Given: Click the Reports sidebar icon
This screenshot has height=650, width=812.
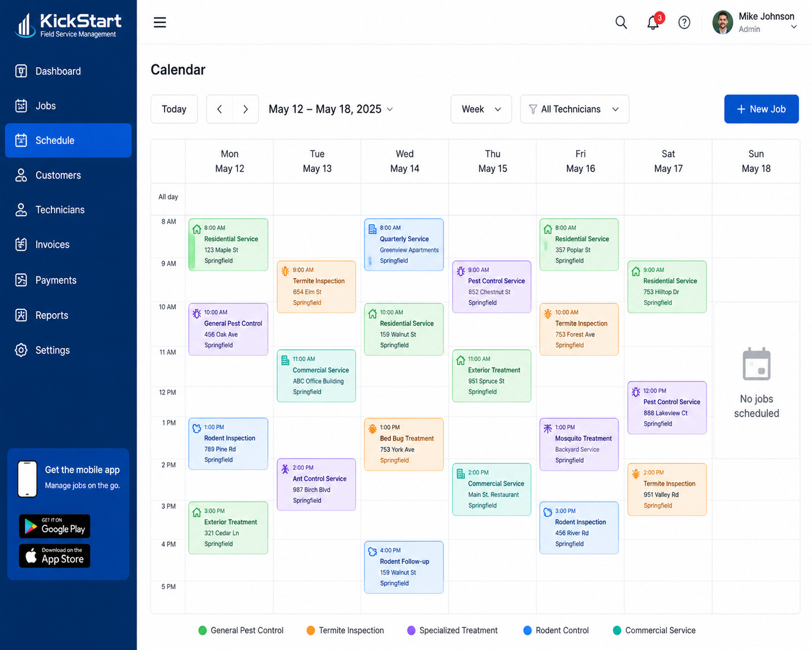Looking at the screenshot, I should click(21, 315).
